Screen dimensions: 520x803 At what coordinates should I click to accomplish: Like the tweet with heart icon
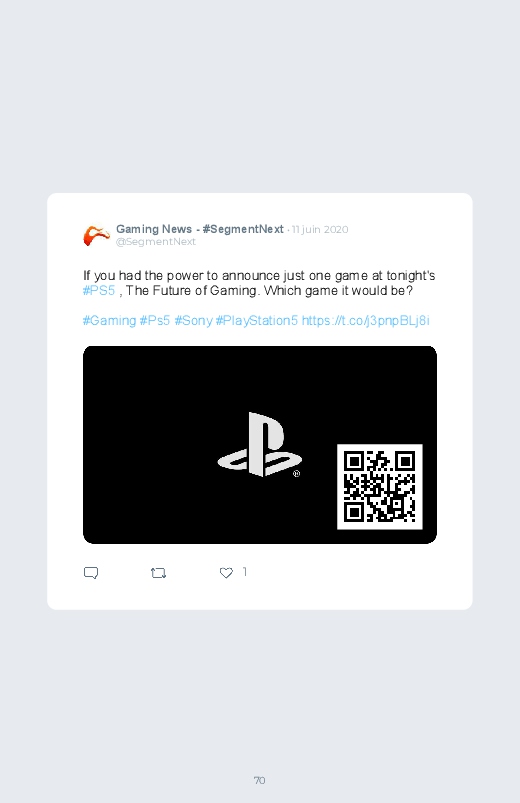226,573
